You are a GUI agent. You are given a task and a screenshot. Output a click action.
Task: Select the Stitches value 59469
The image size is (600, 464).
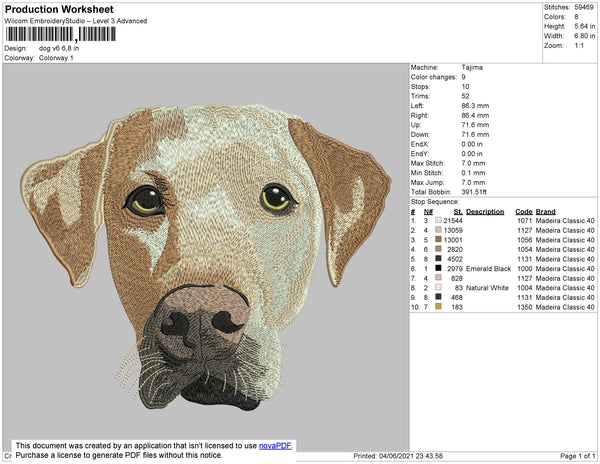584,7
